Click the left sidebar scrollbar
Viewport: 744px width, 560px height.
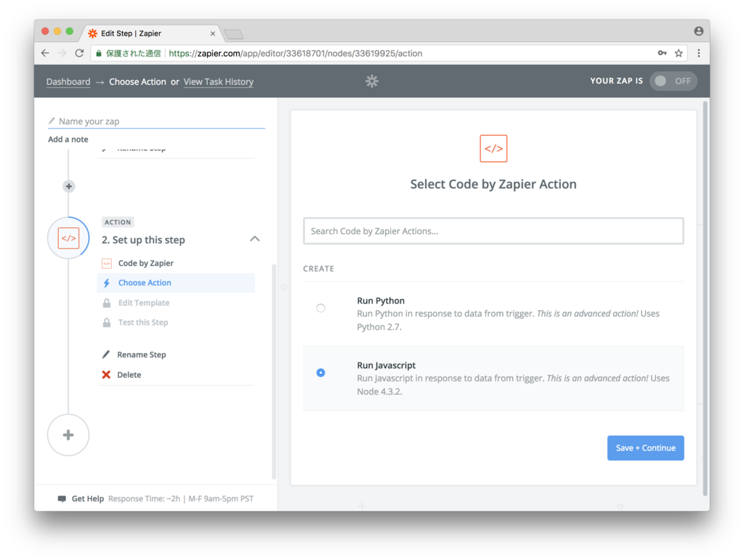tap(274, 371)
